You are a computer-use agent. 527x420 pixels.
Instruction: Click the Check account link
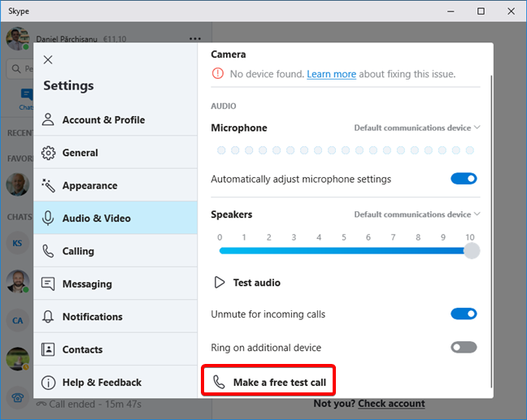(x=391, y=404)
